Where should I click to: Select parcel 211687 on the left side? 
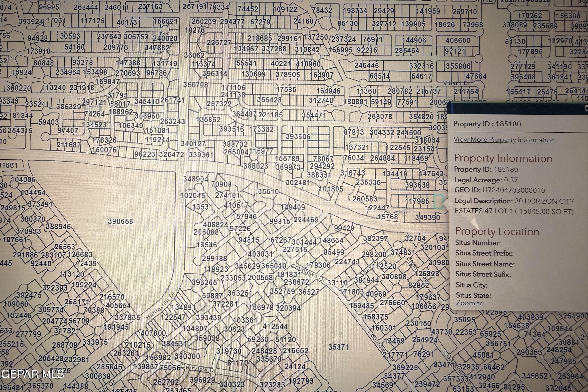tap(68, 145)
